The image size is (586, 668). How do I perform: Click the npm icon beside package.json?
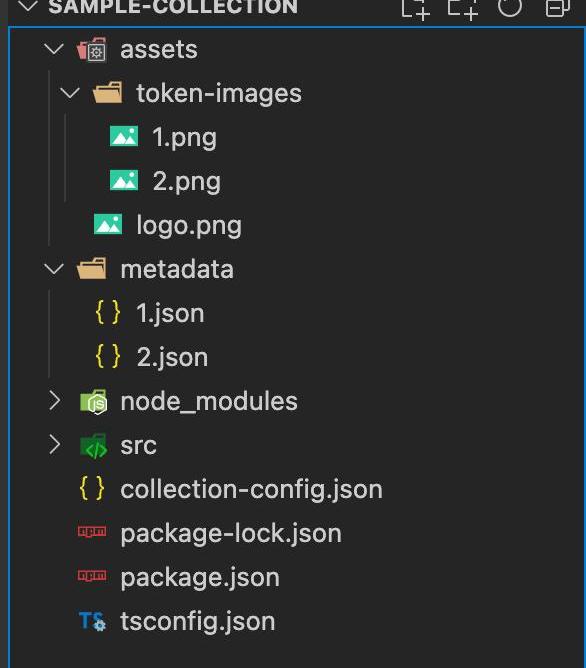coord(92,576)
